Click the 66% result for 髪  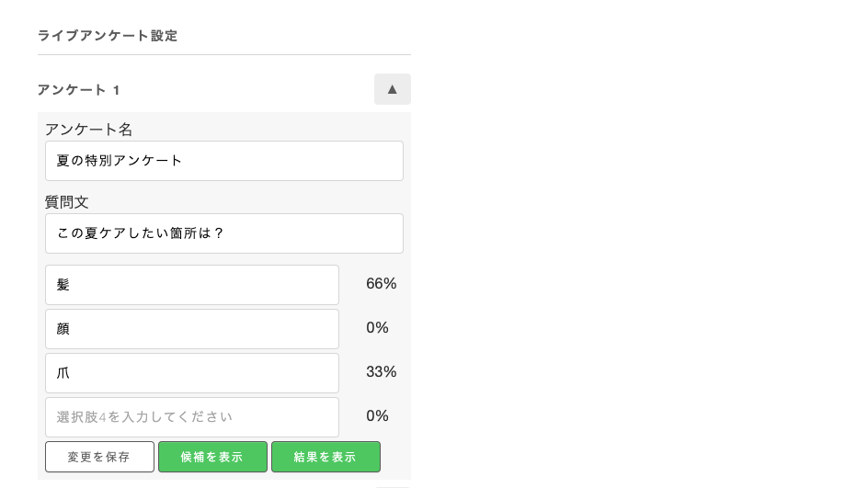click(381, 284)
